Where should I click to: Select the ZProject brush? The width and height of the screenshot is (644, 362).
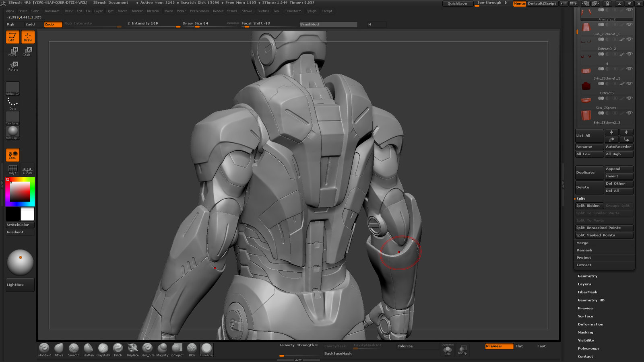(177, 350)
